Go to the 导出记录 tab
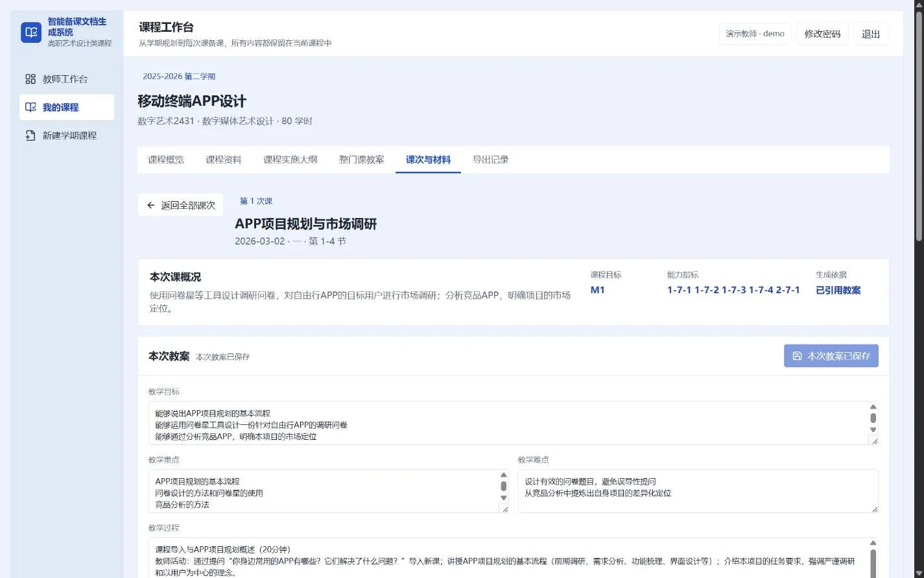Screen dimensions: 924x578 490,160
